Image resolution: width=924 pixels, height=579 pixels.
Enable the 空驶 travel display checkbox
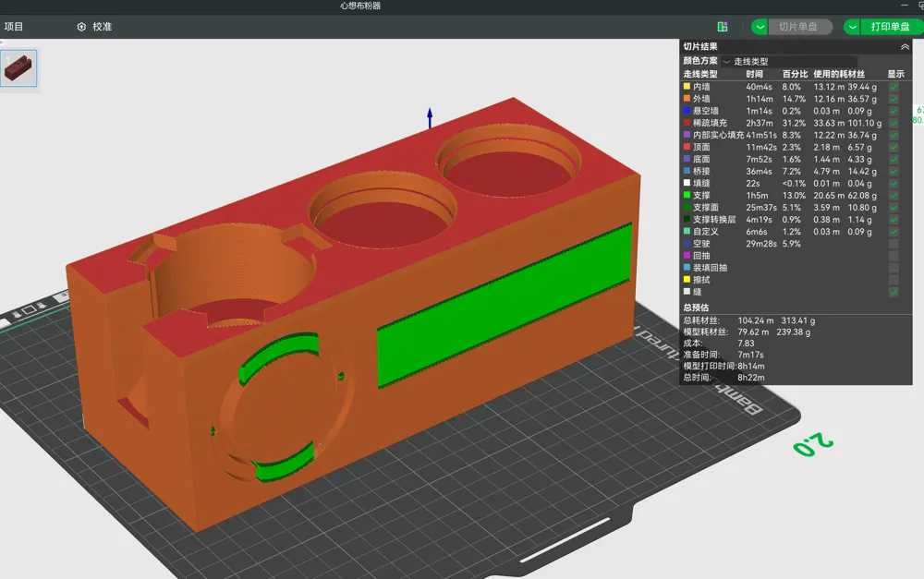[x=894, y=244]
